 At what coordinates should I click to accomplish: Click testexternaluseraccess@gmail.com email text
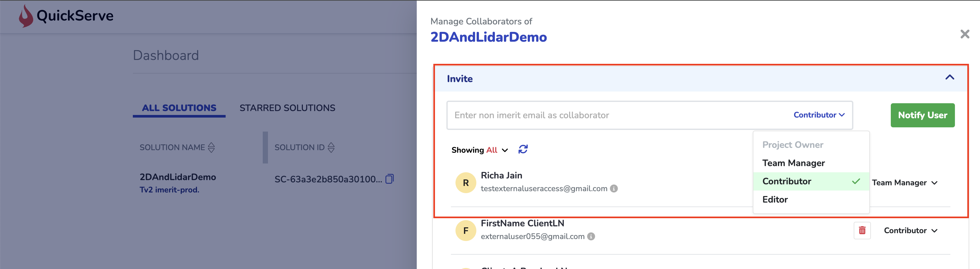544,189
